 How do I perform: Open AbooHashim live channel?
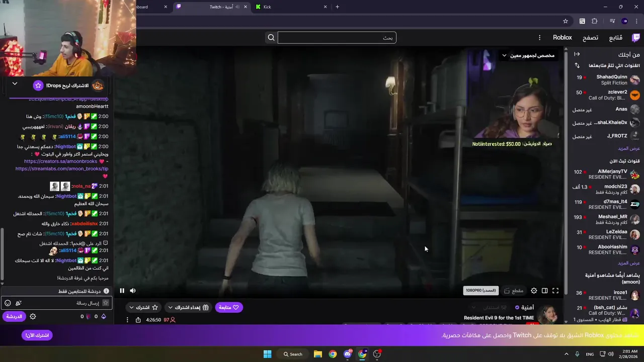(607, 249)
